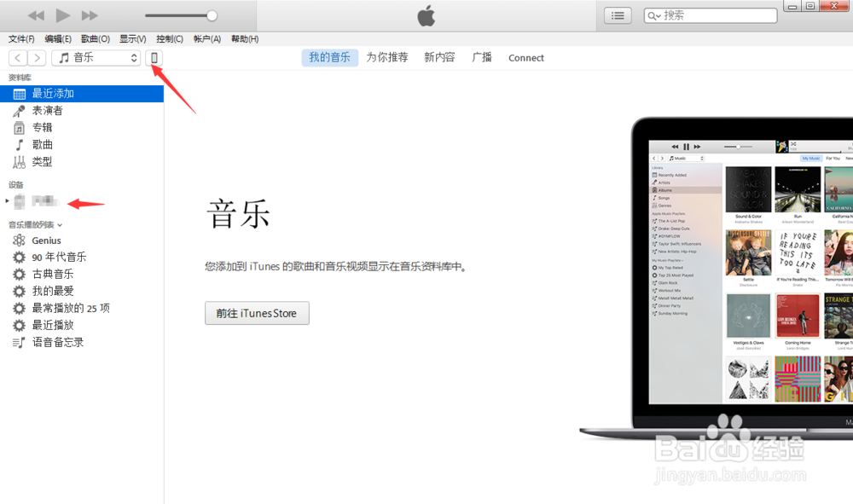Select the 专辑 label in sidebar

[42, 128]
